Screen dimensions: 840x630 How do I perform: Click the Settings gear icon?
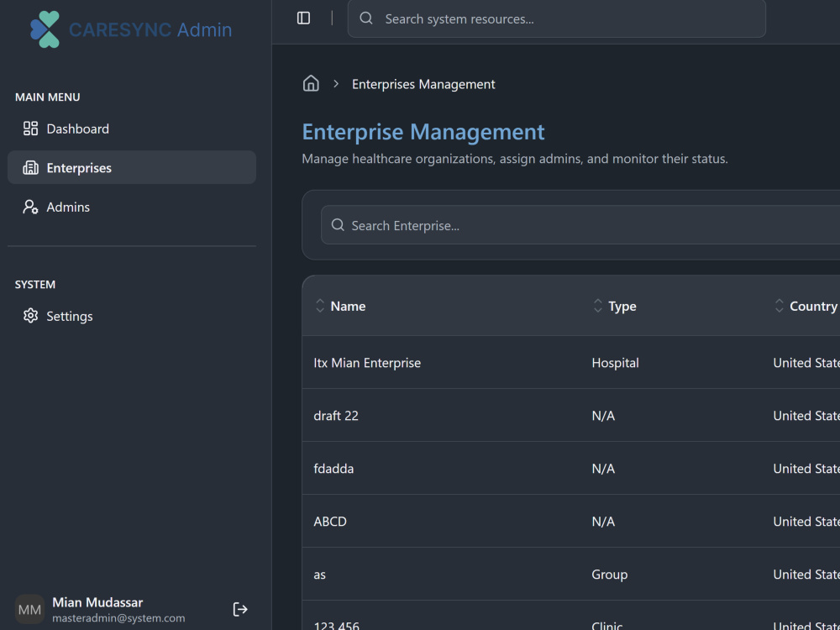30,316
